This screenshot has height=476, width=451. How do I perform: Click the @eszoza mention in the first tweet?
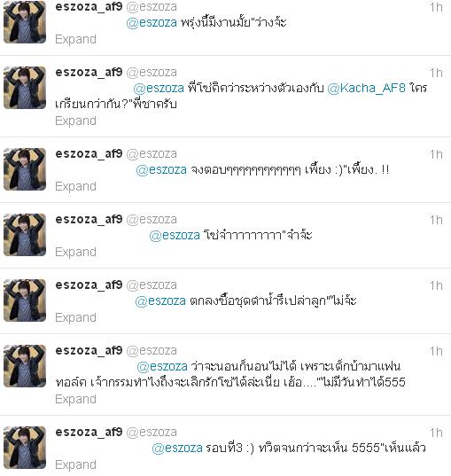coord(152,23)
